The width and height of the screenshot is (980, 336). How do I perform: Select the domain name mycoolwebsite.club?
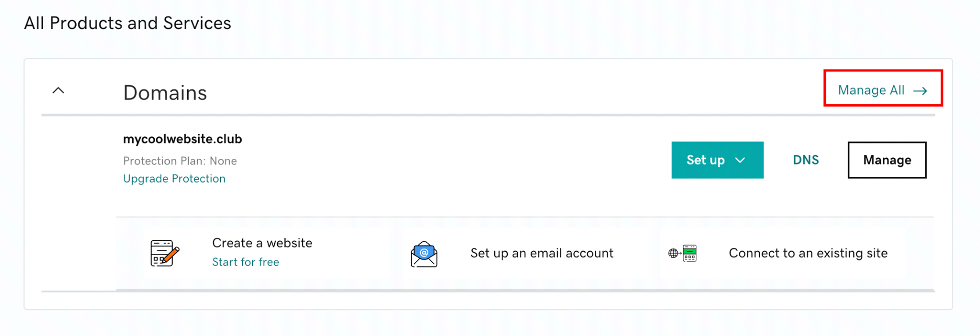tap(183, 139)
